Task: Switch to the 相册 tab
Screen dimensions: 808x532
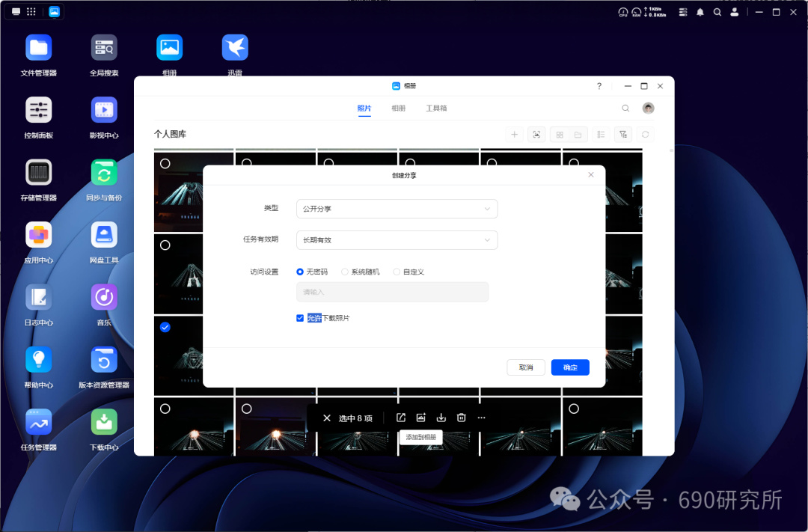Action: point(398,108)
